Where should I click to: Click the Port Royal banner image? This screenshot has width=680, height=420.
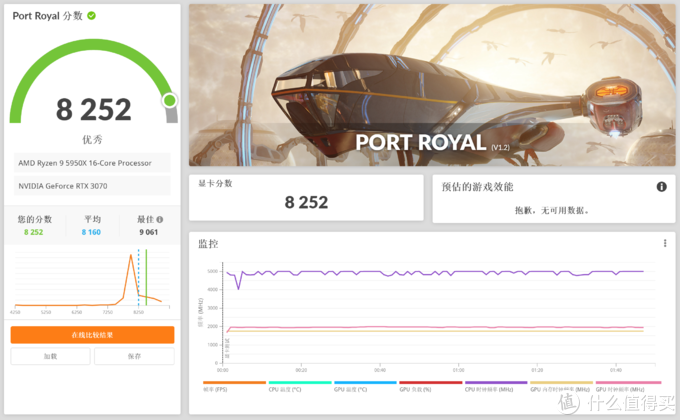(432, 85)
